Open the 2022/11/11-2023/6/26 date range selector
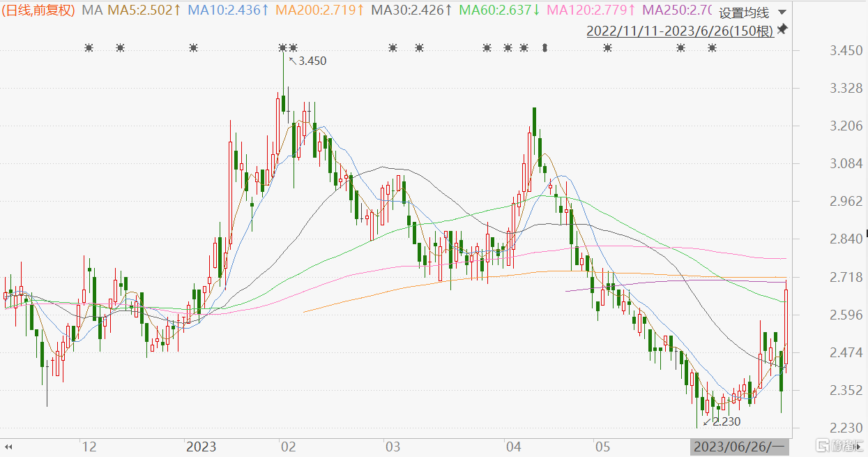The width and height of the screenshot is (868, 457). pos(680,31)
